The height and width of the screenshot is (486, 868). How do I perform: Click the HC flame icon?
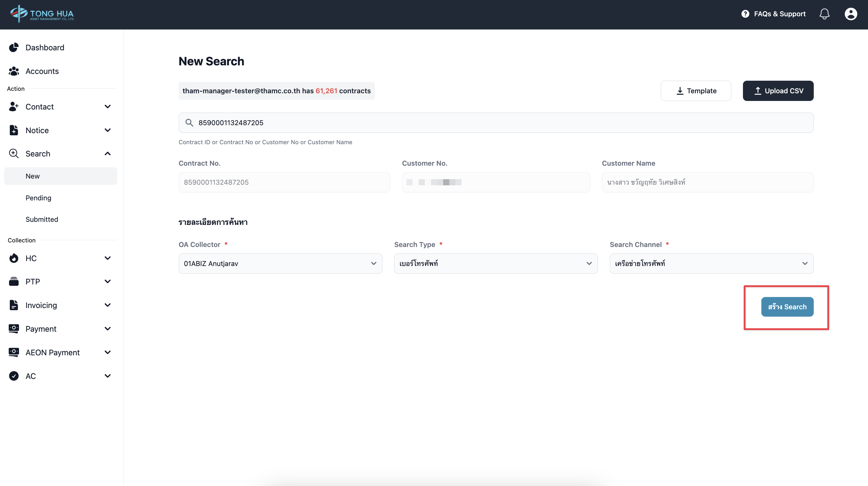[14, 258]
